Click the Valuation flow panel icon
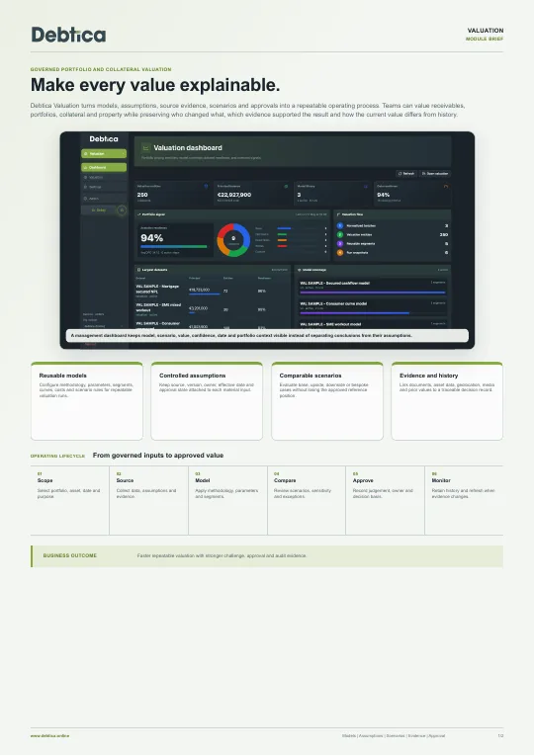Image resolution: width=534 pixels, height=756 pixels. click(338, 214)
